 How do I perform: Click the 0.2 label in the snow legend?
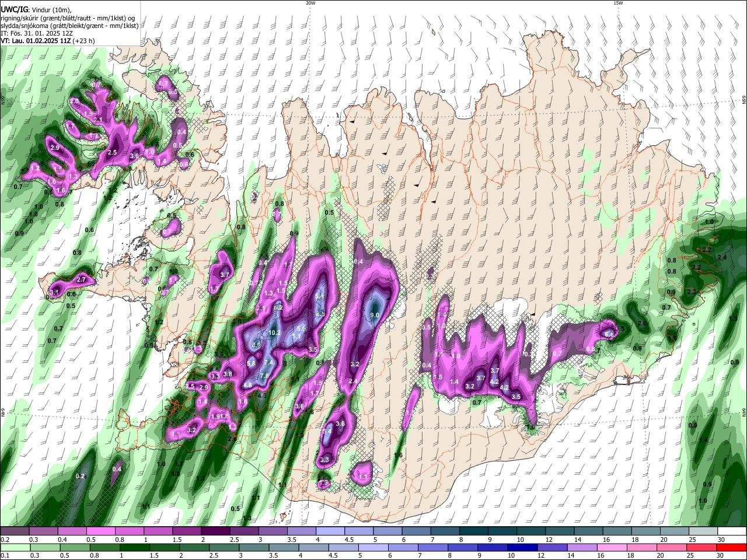pyautogui.click(x=4, y=540)
